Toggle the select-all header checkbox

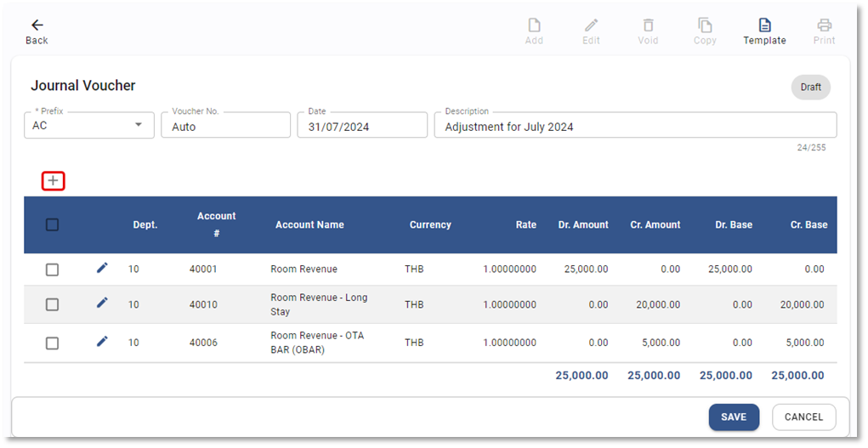pyautogui.click(x=52, y=225)
